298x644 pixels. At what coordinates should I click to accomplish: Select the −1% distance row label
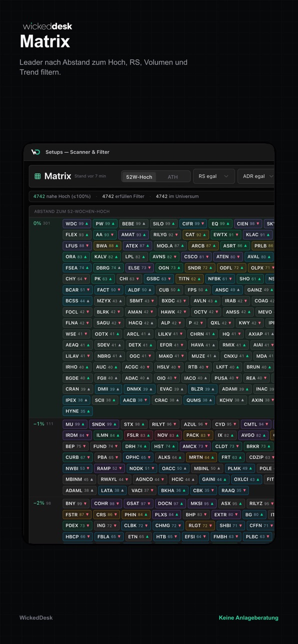pyautogui.click(x=38, y=424)
